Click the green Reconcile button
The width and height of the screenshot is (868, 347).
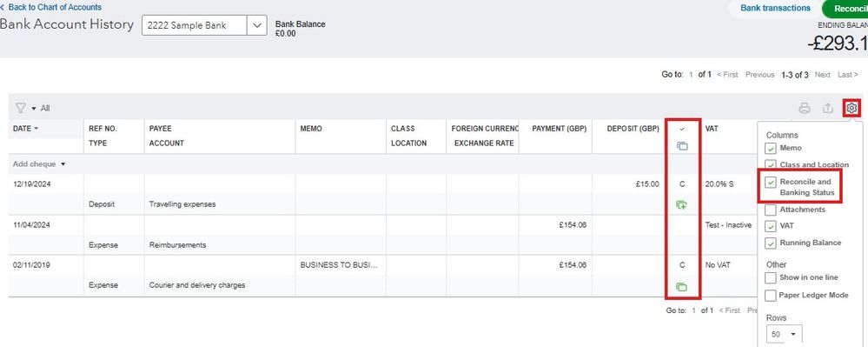[845, 9]
